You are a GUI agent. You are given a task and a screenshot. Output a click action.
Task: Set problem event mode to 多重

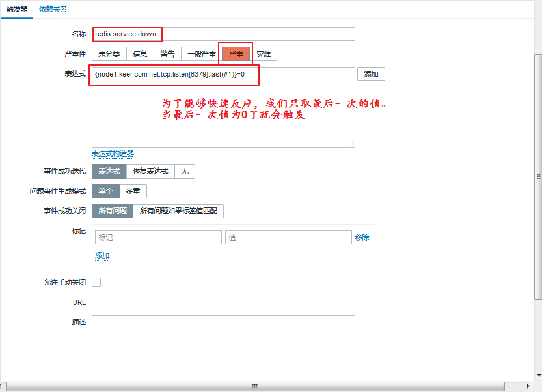(133, 191)
